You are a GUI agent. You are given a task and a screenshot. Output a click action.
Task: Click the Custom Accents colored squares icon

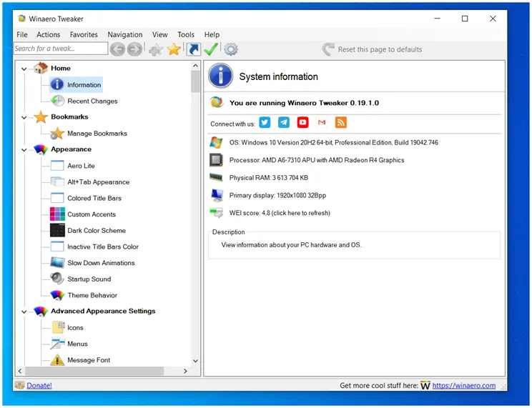click(57, 214)
